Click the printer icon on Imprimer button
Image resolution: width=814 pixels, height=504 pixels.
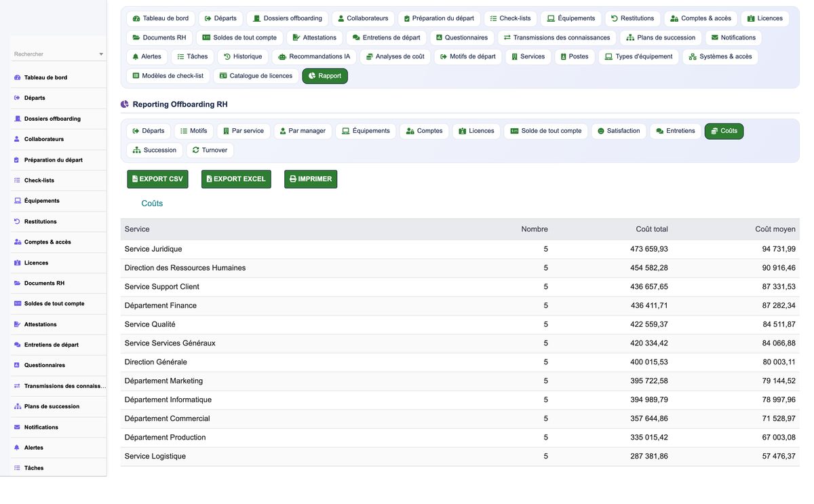coord(293,179)
